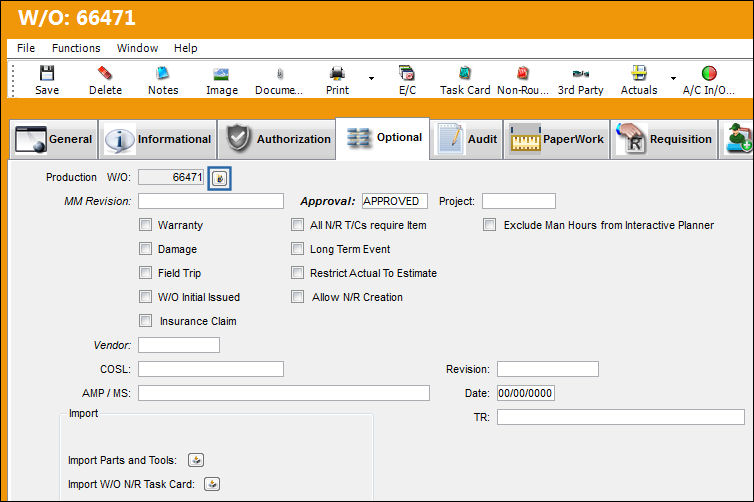
Task: Open the File menu
Action: click(x=26, y=49)
